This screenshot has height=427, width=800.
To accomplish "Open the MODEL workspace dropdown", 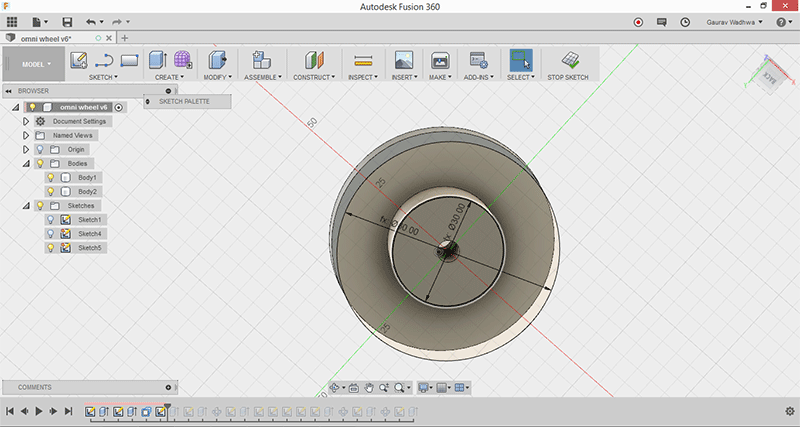I will [x=33, y=64].
